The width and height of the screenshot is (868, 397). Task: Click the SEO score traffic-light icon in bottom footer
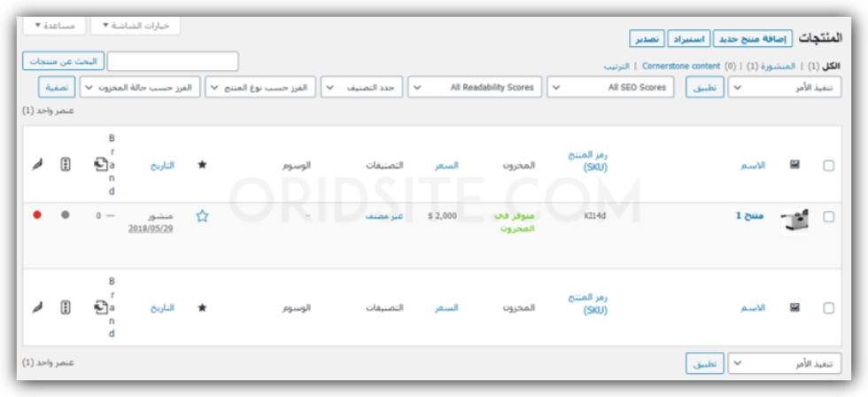[66, 307]
